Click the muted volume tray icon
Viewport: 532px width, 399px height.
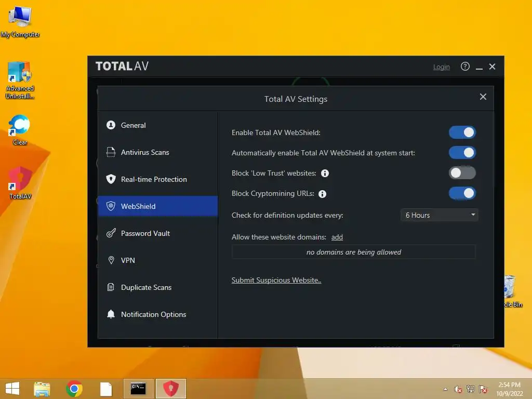pyautogui.click(x=458, y=389)
